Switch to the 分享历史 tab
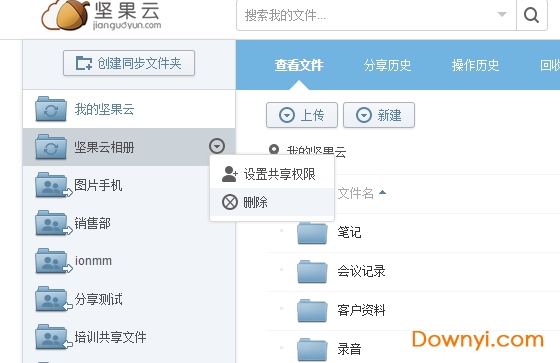The width and height of the screenshot is (560, 363). (x=387, y=65)
